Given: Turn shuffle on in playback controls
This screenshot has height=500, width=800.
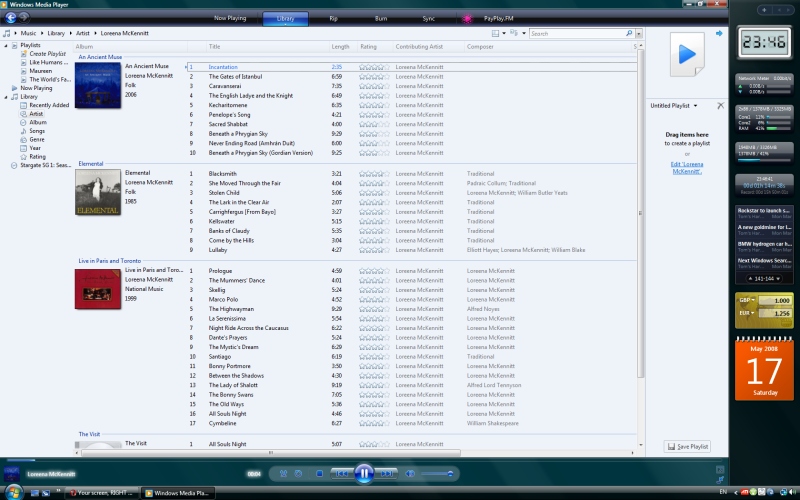Looking at the screenshot, I should (x=284, y=473).
